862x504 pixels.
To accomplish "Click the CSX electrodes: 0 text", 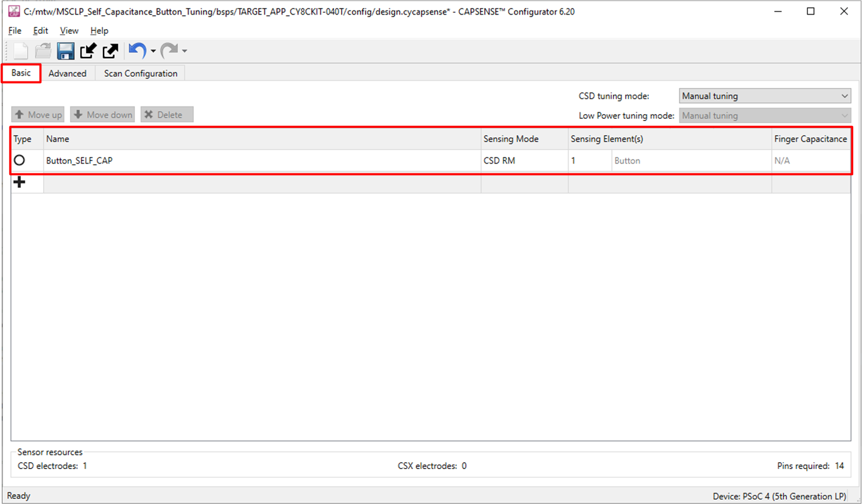I will (x=432, y=466).
